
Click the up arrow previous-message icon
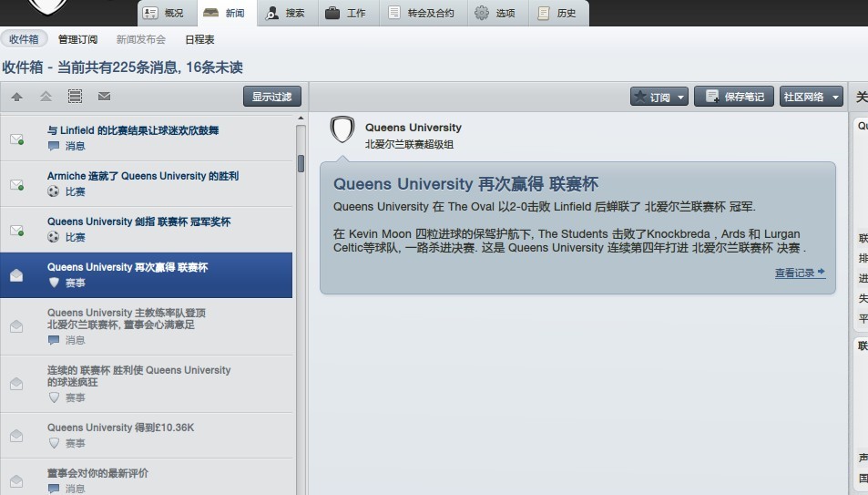point(16,97)
